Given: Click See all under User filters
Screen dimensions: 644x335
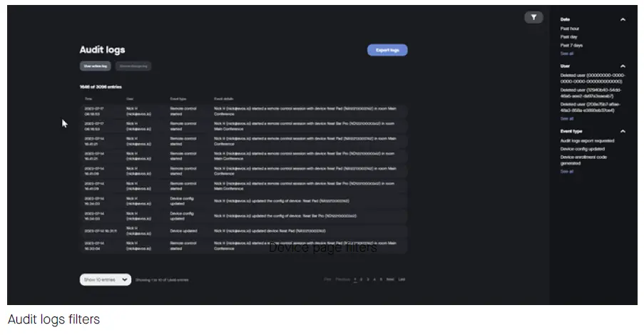Looking at the screenshot, I should pyautogui.click(x=567, y=118).
